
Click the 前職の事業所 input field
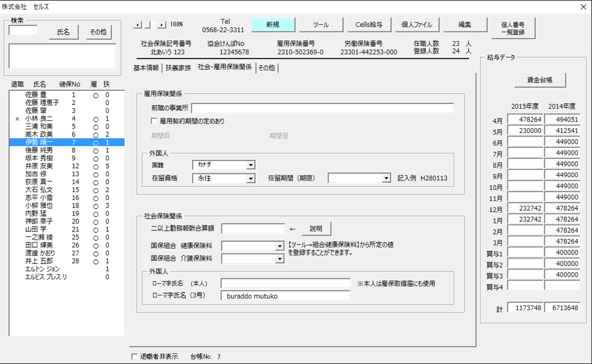click(322, 108)
